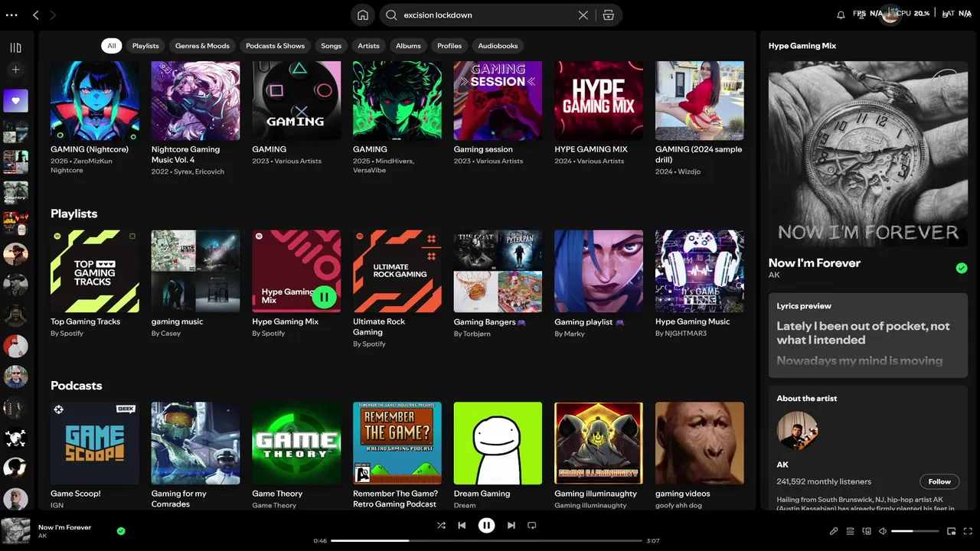Clear the search query with X
Image resolution: width=980 pixels, height=551 pixels.
(x=583, y=15)
